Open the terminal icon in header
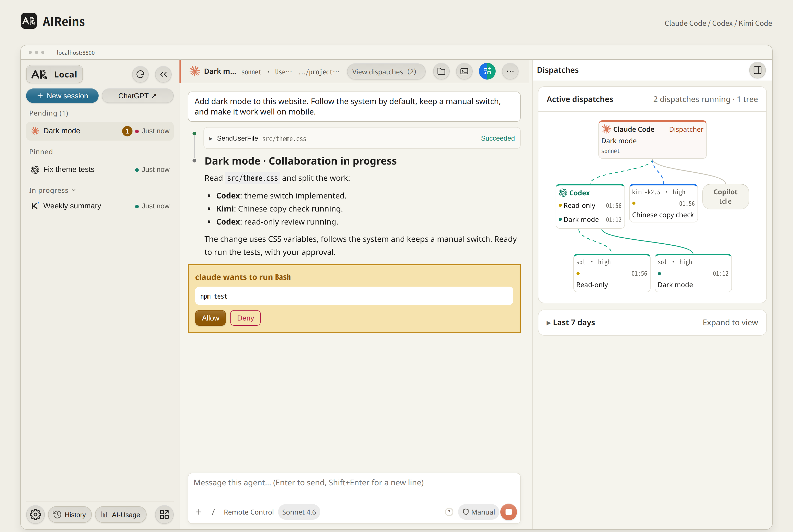793x532 pixels. [464, 71]
